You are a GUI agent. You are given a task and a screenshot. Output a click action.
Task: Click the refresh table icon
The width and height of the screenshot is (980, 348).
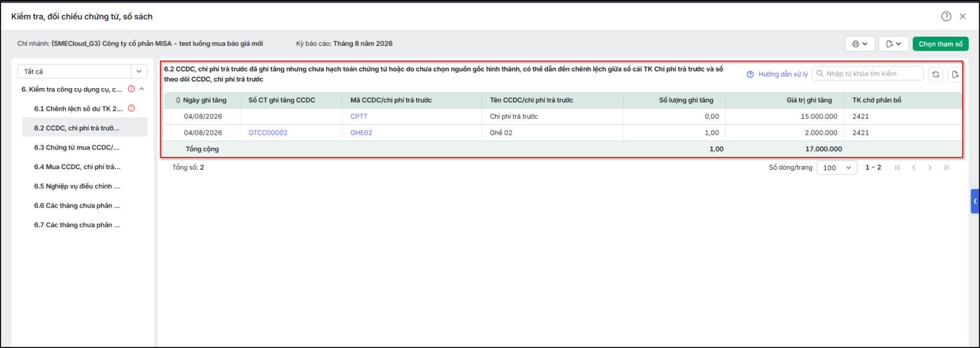tap(935, 74)
